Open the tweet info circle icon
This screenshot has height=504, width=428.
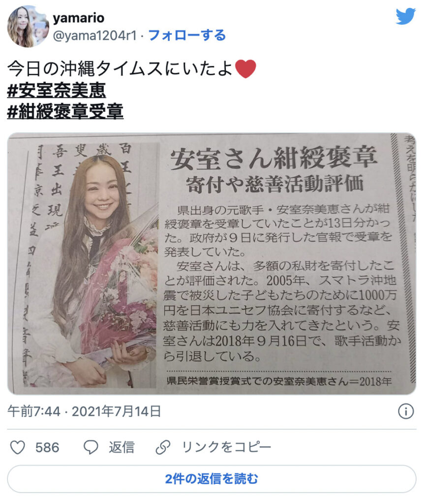click(x=406, y=411)
